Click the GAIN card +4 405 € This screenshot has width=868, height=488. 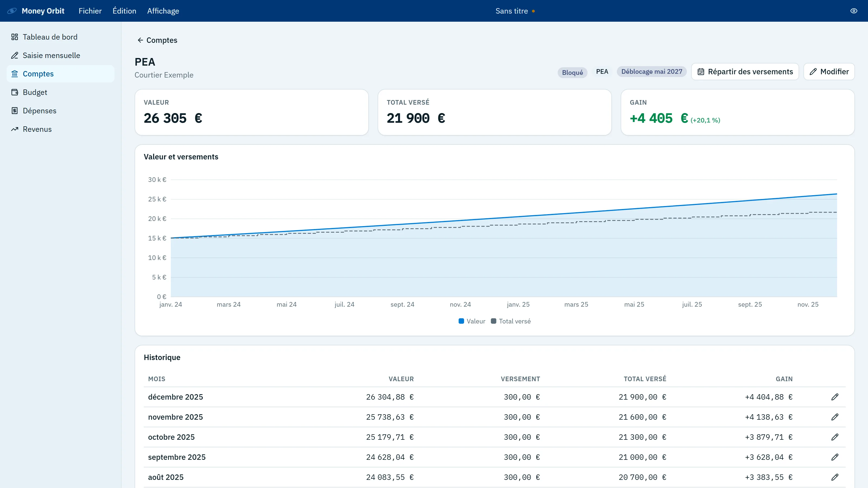coord(738,112)
